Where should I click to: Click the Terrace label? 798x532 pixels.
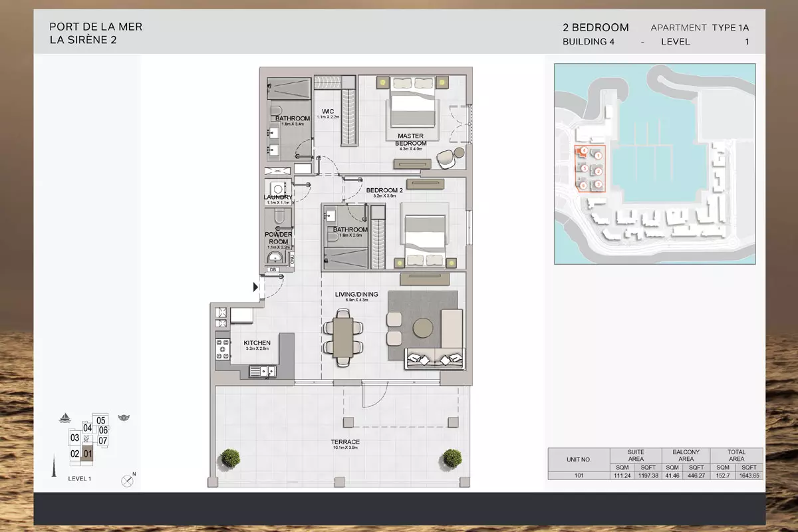click(346, 442)
